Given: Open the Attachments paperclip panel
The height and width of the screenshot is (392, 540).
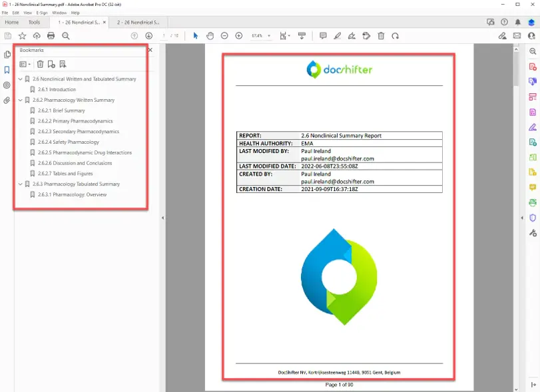Looking at the screenshot, I should pos(7,100).
